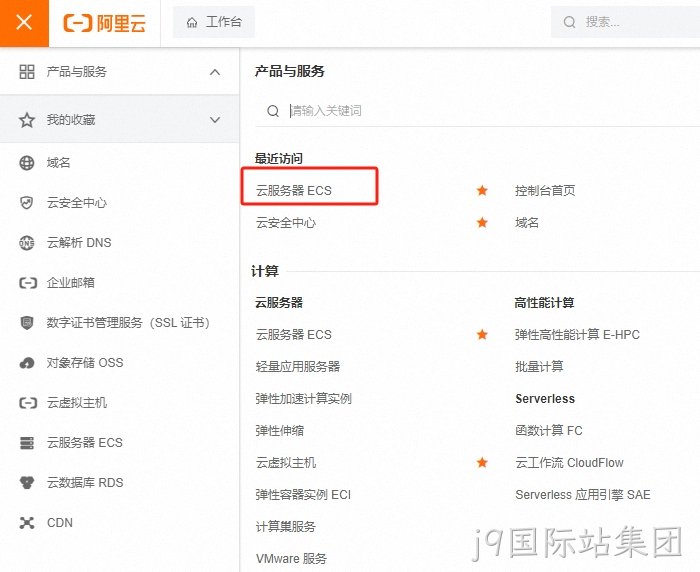Image resolution: width=700 pixels, height=572 pixels.
Task: Open 云工作流 CloudFlow link
Action: pyautogui.click(x=569, y=463)
